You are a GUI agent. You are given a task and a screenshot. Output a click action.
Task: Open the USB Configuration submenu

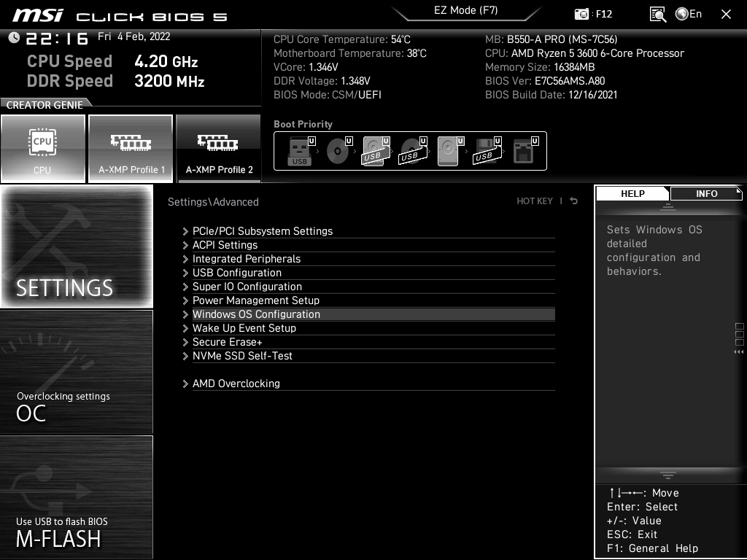pyautogui.click(x=236, y=273)
